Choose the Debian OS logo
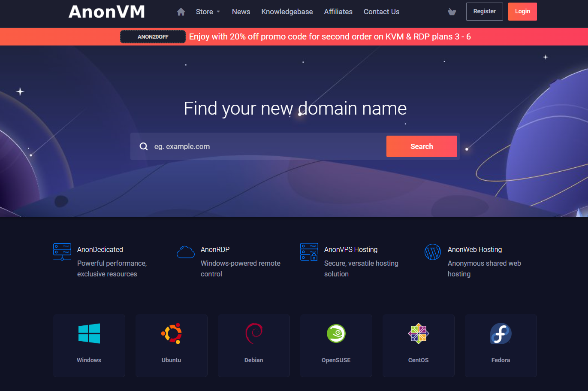 tap(253, 333)
